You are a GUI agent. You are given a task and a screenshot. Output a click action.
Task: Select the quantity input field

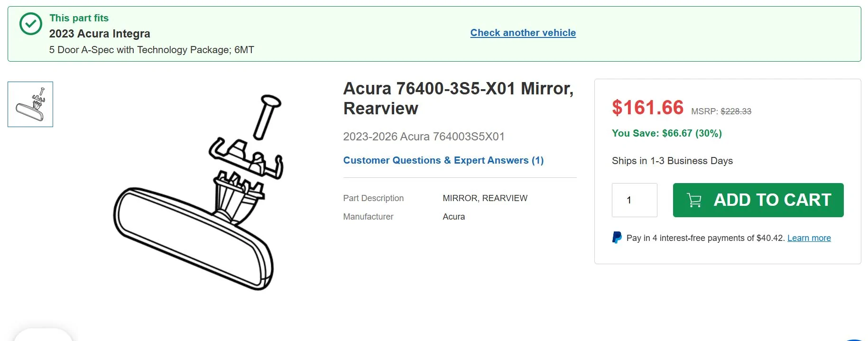[634, 200]
